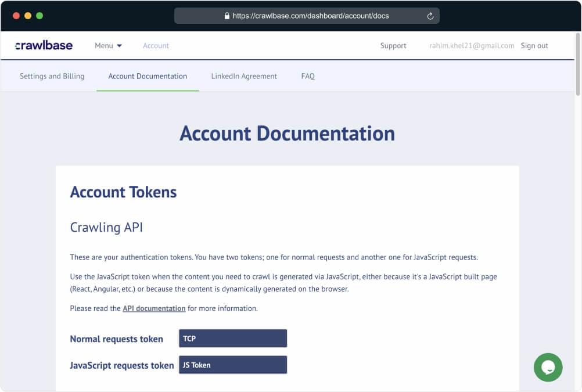The height and width of the screenshot is (392, 582).
Task: Open the LinkedIn Agreement tab
Action: [244, 76]
